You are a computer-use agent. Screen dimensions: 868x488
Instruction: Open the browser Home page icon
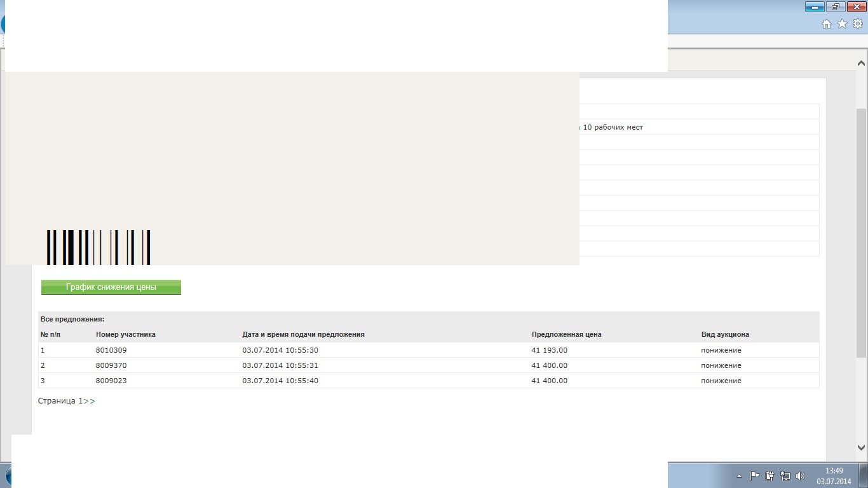(x=827, y=24)
